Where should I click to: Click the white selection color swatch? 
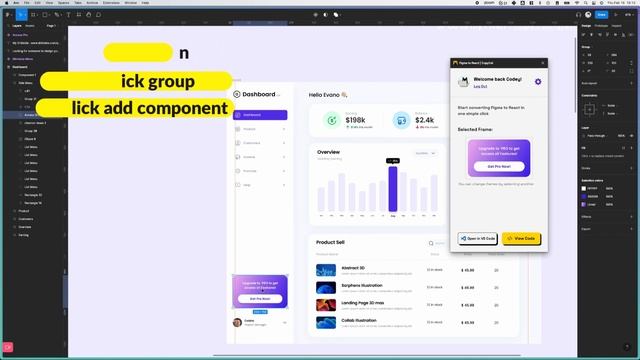point(584,189)
